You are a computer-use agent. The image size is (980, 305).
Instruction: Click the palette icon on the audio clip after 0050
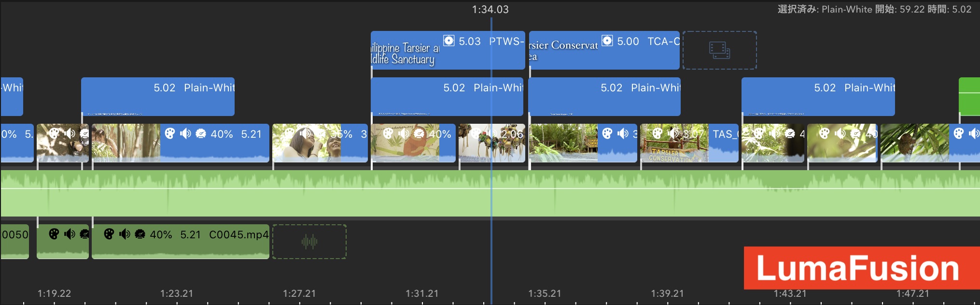click(x=54, y=234)
